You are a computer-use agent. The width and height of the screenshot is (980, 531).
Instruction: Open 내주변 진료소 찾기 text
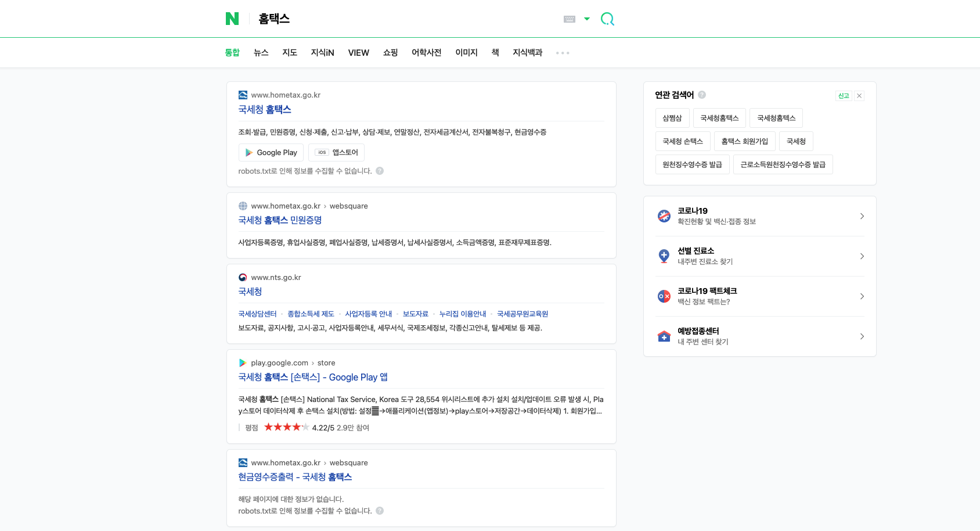coord(705,261)
